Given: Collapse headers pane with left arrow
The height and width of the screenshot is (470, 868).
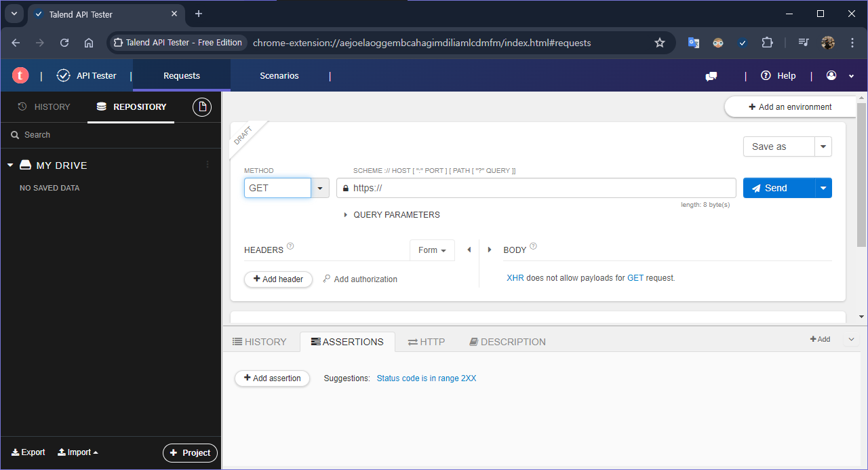Looking at the screenshot, I should [469, 250].
